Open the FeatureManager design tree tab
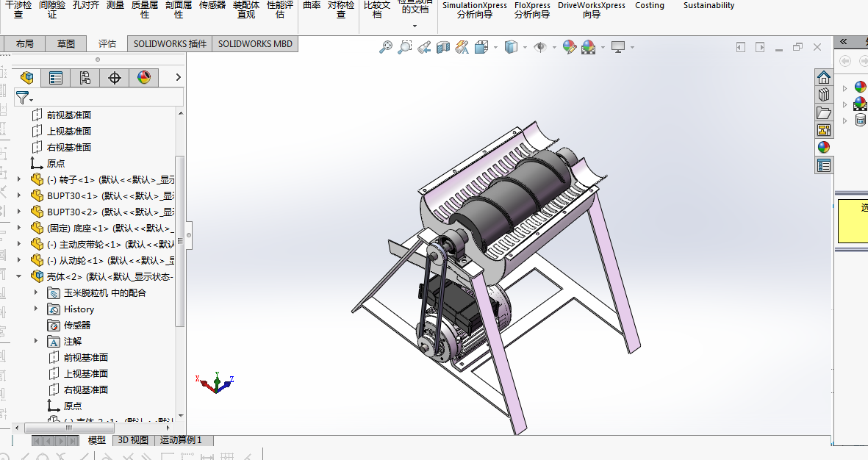This screenshot has height=460, width=868. pos(26,78)
